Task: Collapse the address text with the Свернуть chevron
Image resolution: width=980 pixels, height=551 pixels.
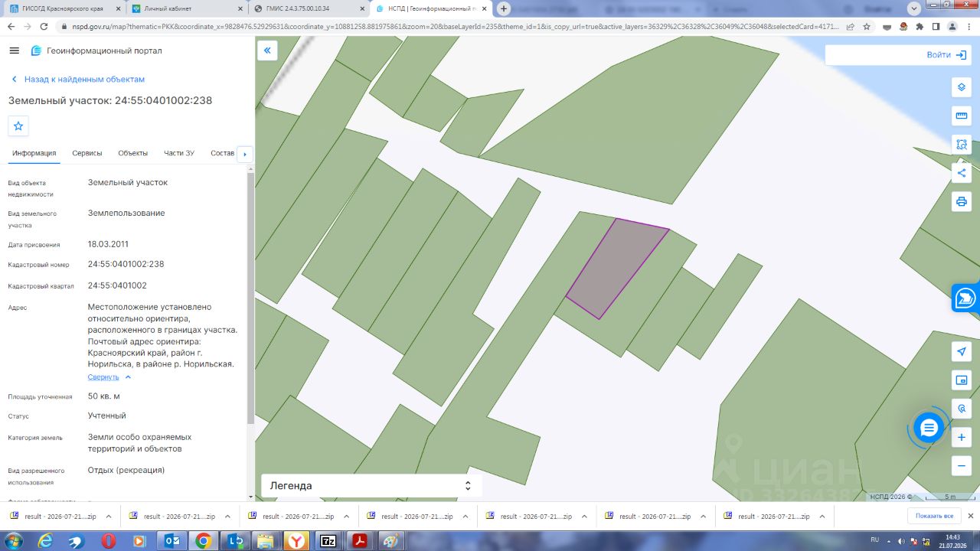Action: point(128,377)
